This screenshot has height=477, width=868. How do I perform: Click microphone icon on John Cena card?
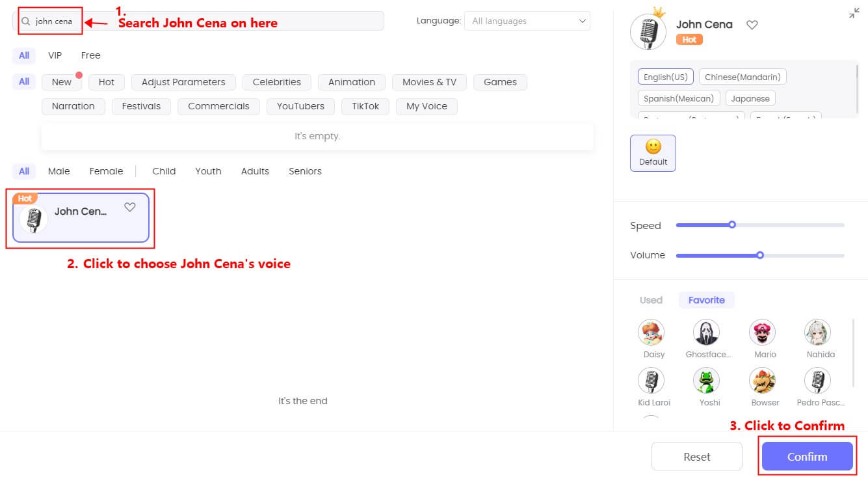click(33, 219)
